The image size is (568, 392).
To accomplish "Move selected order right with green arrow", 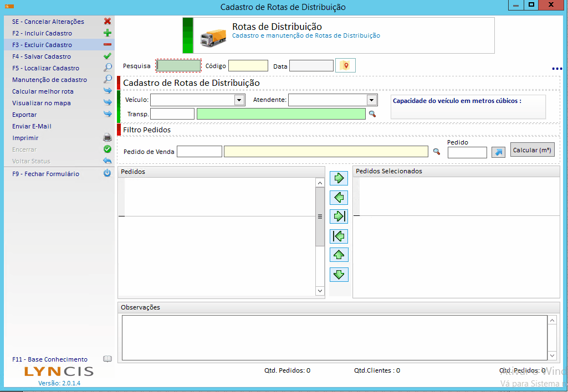I will coord(339,178).
